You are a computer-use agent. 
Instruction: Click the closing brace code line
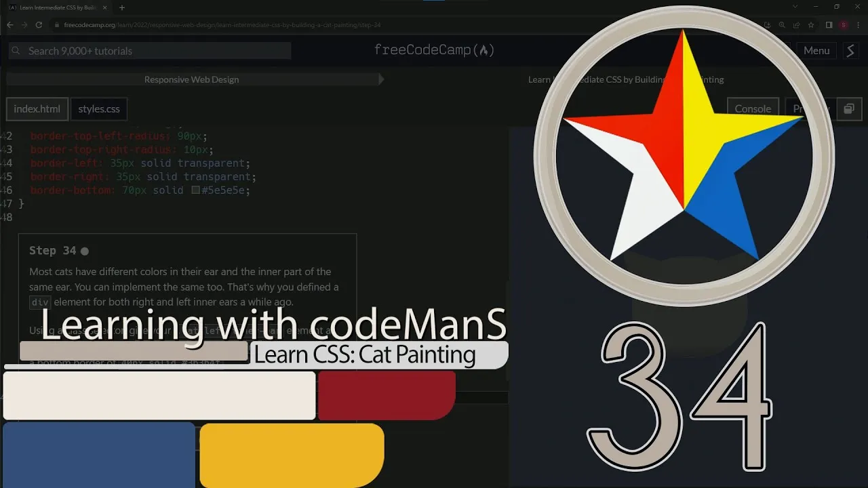22,203
